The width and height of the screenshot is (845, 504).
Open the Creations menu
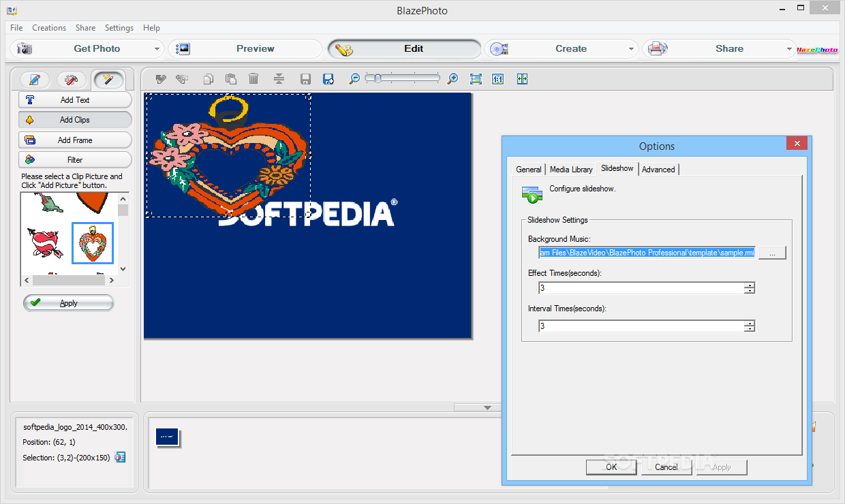[x=49, y=28]
